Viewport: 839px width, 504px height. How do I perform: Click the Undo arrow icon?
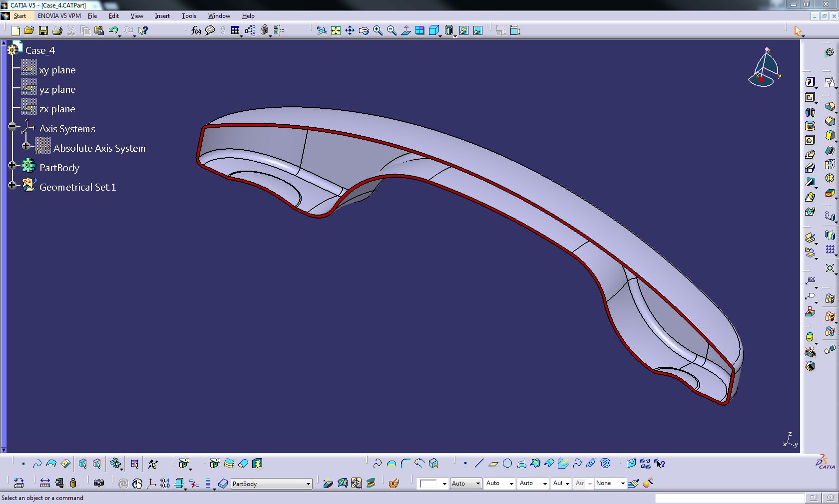(114, 31)
